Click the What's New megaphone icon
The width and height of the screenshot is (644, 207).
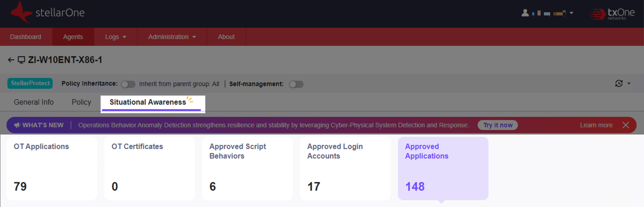pyautogui.click(x=17, y=125)
